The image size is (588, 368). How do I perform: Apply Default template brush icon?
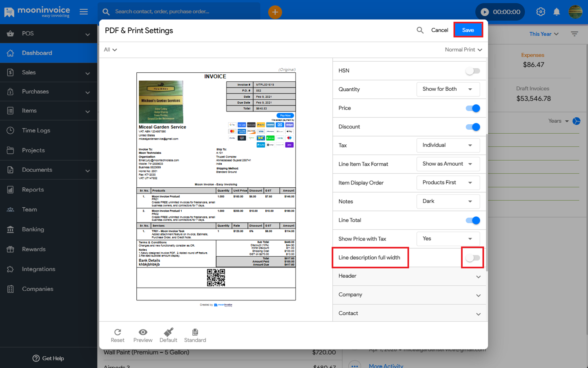pos(168,335)
